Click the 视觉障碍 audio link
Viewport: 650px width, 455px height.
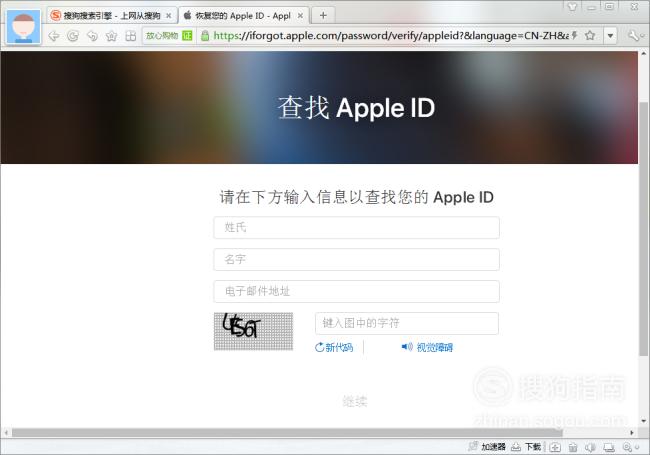coord(427,347)
